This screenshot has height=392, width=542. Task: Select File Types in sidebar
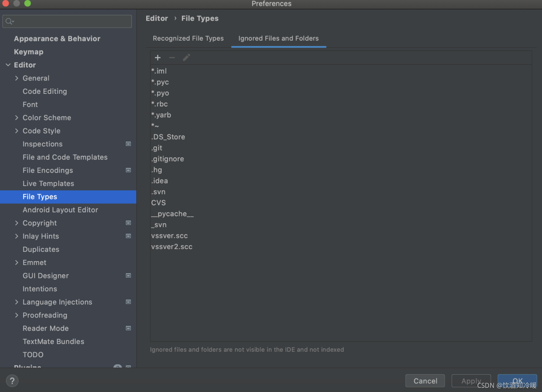(x=68, y=197)
